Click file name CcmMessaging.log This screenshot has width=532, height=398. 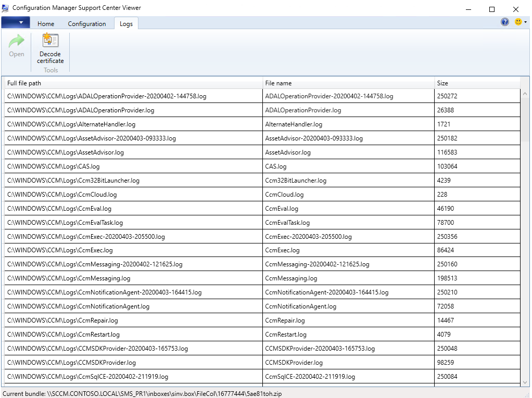pyautogui.click(x=292, y=278)
